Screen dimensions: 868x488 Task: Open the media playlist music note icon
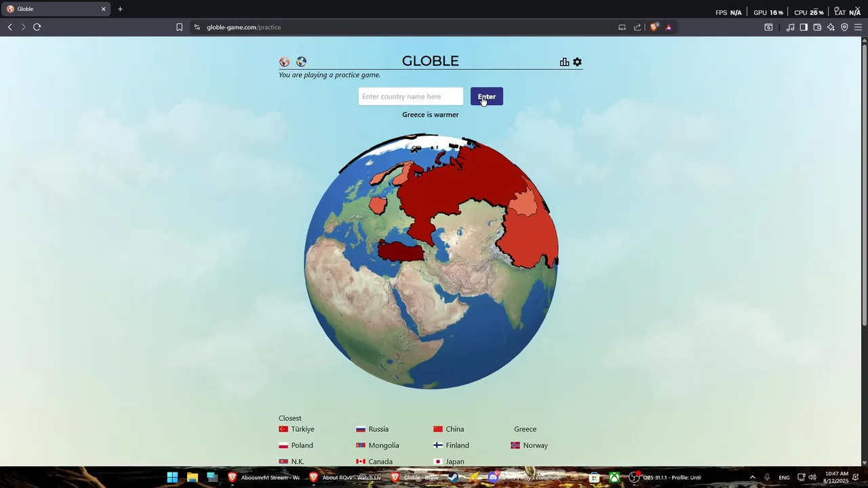pos(790,27)
